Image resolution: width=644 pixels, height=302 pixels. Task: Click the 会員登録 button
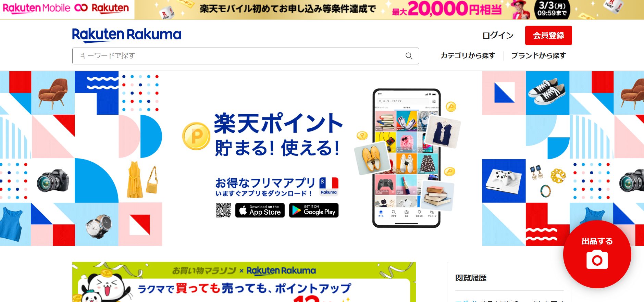pos(548,35)
